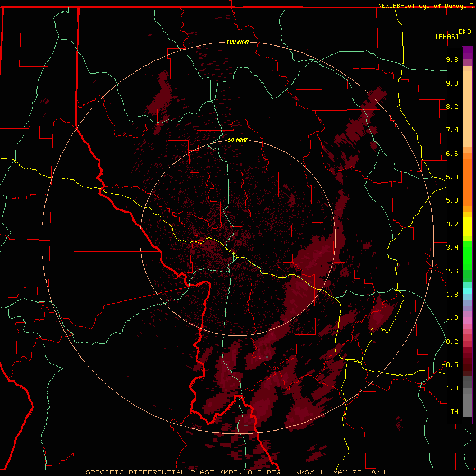Screen dimensions: 476x476
Task: Pick the purple top segment of color bar
Action: click(467, 53)
